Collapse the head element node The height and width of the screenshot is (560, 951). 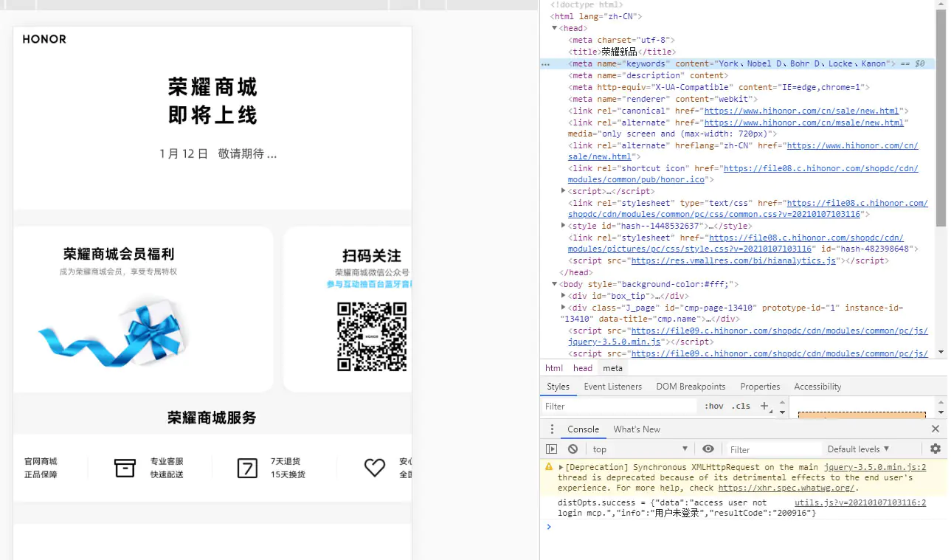(x=555, y=28)
